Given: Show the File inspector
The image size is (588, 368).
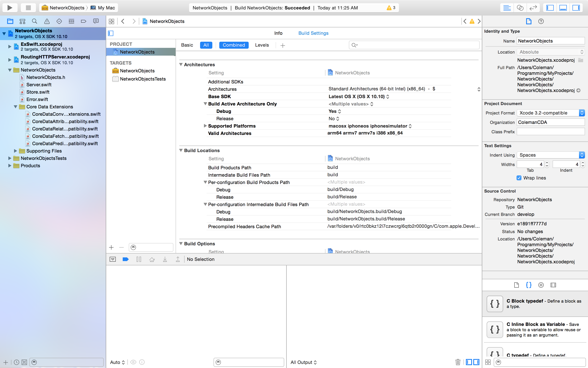Looking at the screenshot, I should tap(529, 21).
